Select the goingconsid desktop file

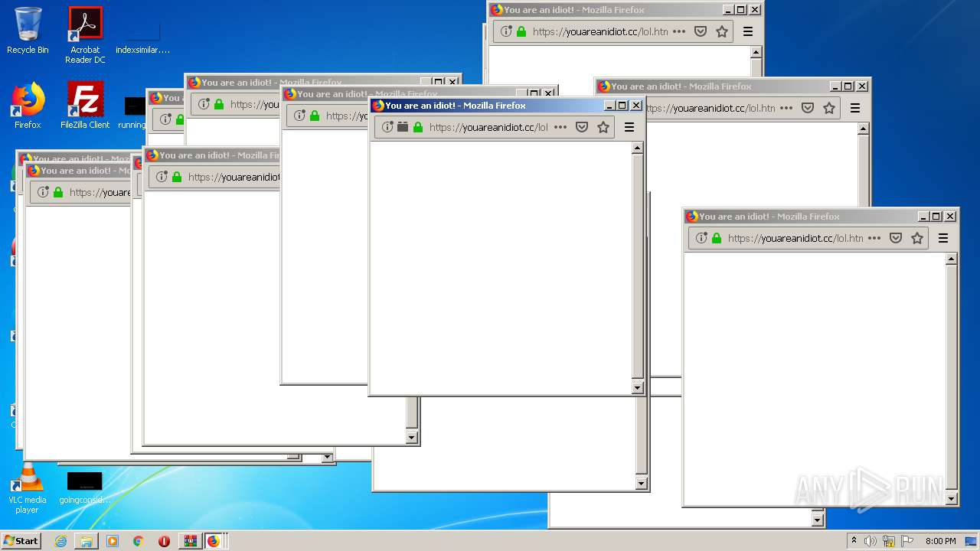point(84,488)
